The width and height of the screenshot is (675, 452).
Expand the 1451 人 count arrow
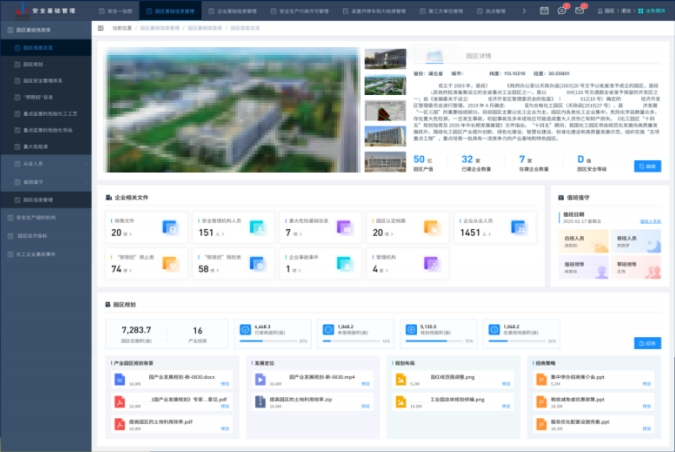coord(490,234)
